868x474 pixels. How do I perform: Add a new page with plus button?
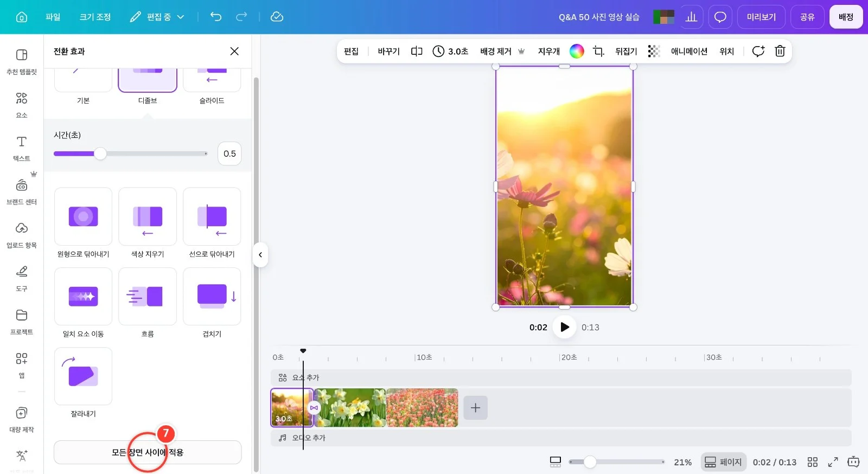coord(475,408)
